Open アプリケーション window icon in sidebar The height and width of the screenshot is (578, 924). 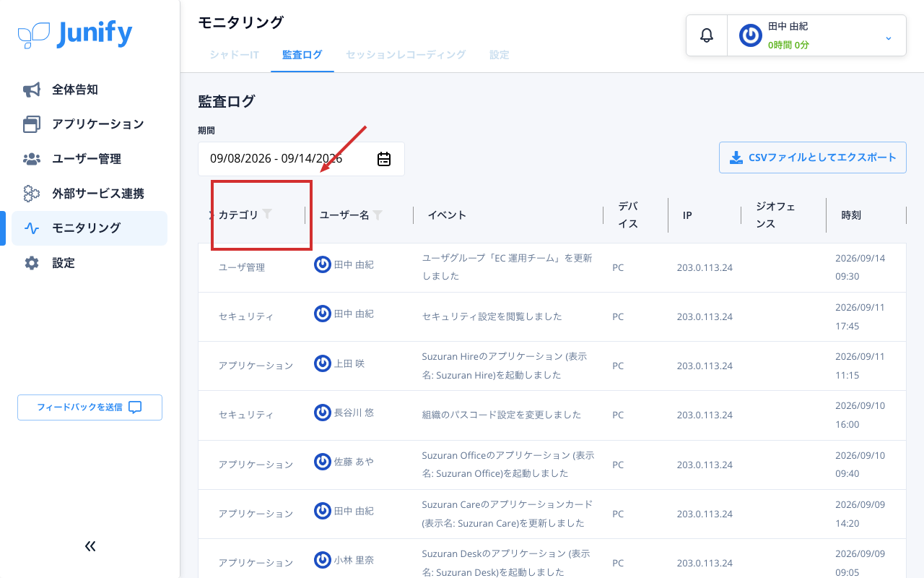(31, 124)
